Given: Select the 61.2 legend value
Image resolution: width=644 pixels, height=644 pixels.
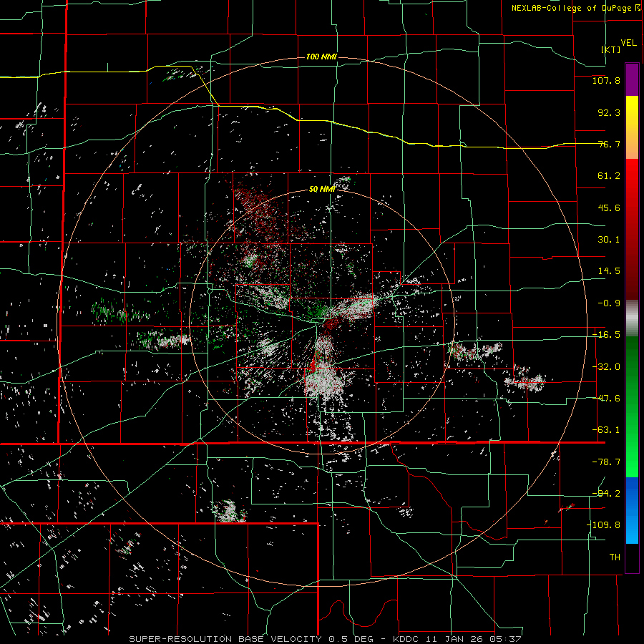Looking at the screenshot, I should coord(609,176).
